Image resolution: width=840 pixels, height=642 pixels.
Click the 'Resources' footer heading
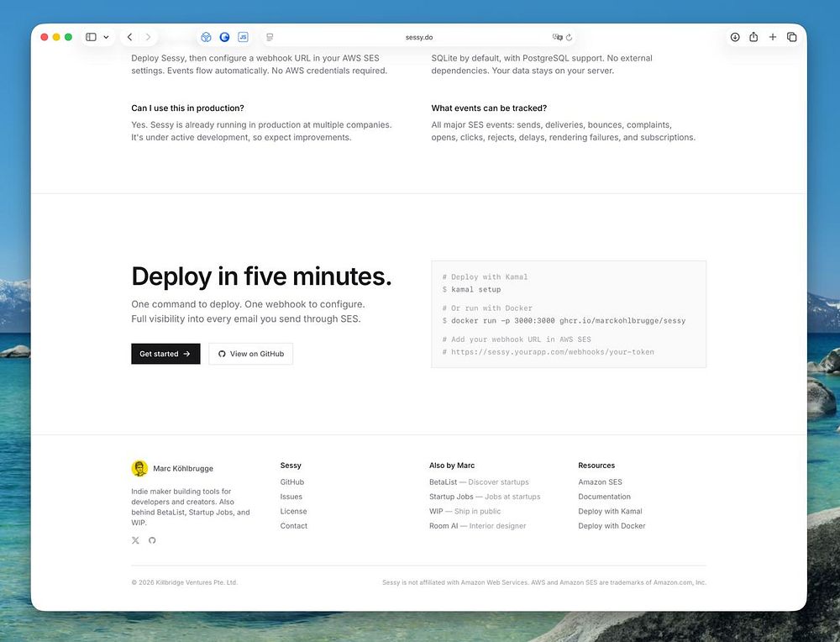[596, 466]
